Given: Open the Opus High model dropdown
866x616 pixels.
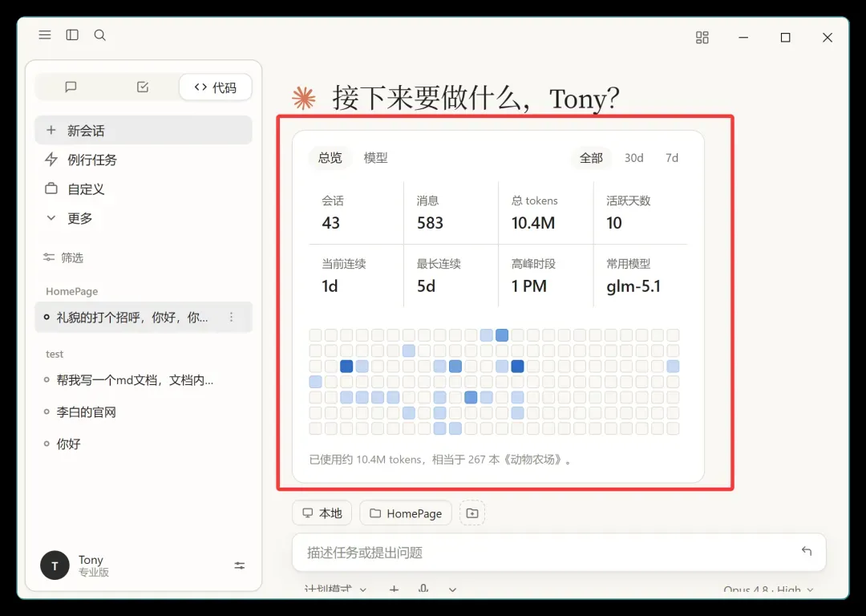Looking at the screenshot, I should click(768, 590).
